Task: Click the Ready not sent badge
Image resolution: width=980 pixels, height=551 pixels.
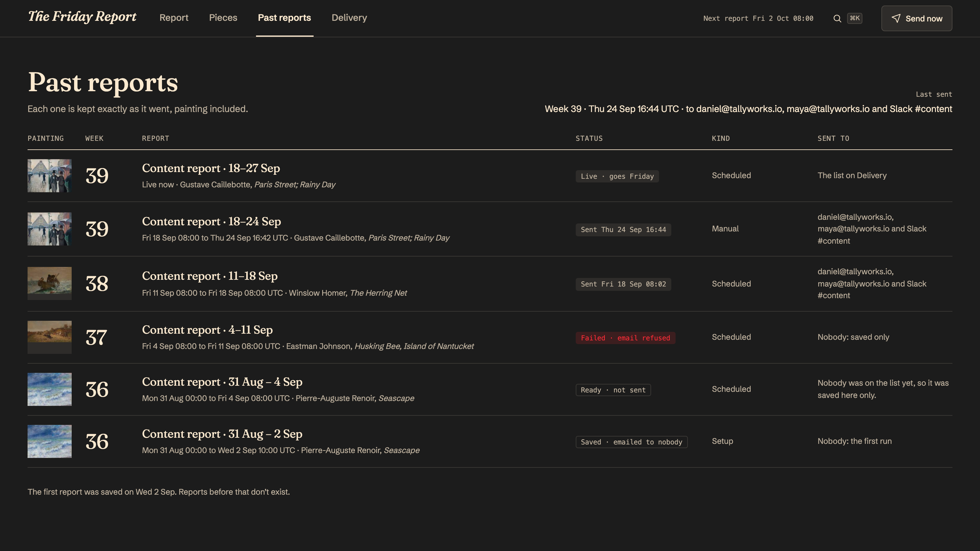Action: [x=613, y=390]
